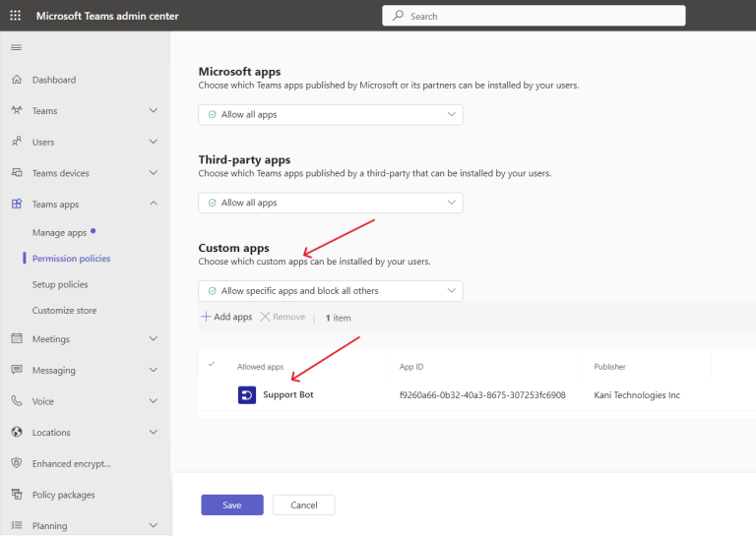The width and height of the screenshot is (756, 536).
Task: Click the Remove label
Action: point(288,317)
